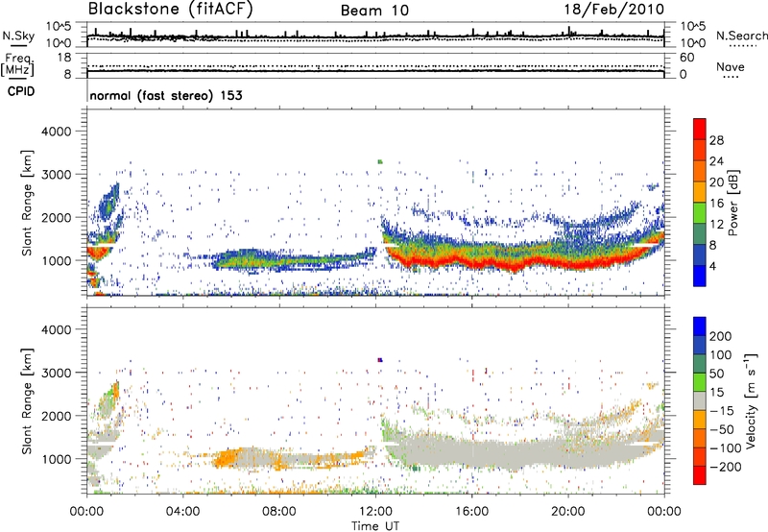The height and width of the screenshot is (532, 768).
Task: Select 'normal (fast stereo) 153' text
Action: [166, 95]
